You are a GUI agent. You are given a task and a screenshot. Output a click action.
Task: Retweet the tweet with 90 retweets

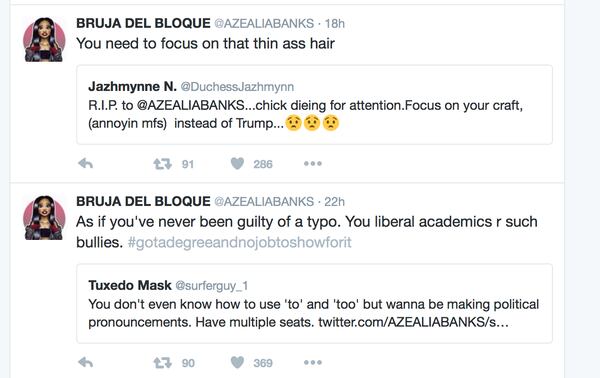click(x=162, y=363)
